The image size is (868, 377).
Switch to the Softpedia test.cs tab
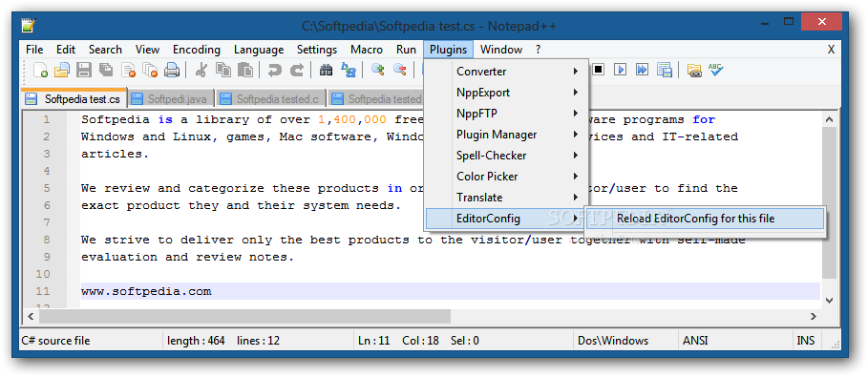point(74,99)
